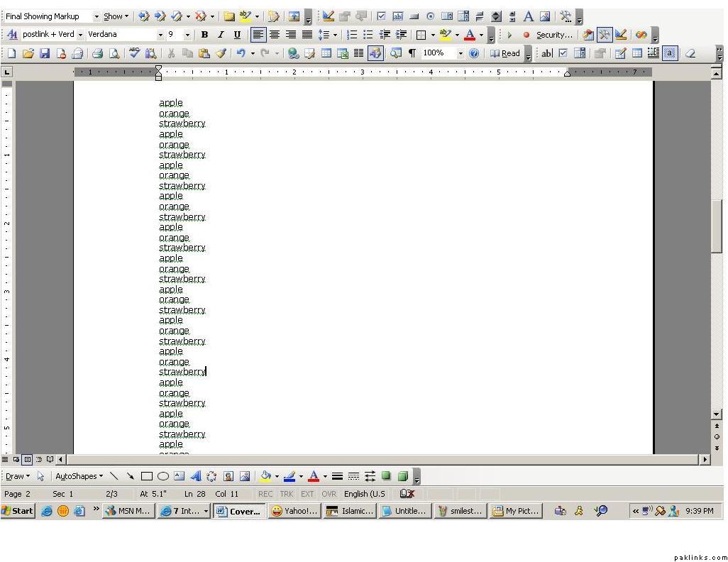Click the Security... button
The width and height of the screenshot is (728, 562).
pyautogui.click(x=553, y=35)
